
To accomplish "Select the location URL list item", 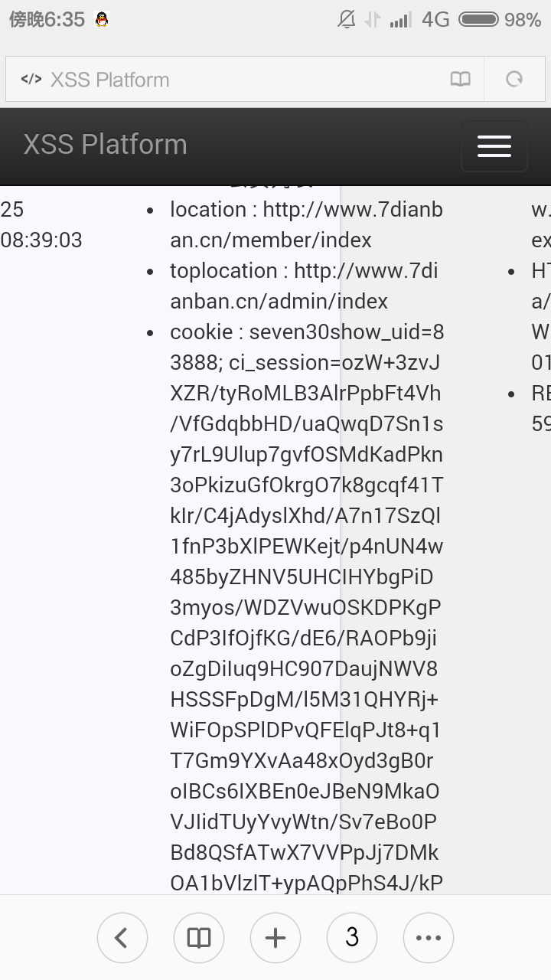I will 306,224.
